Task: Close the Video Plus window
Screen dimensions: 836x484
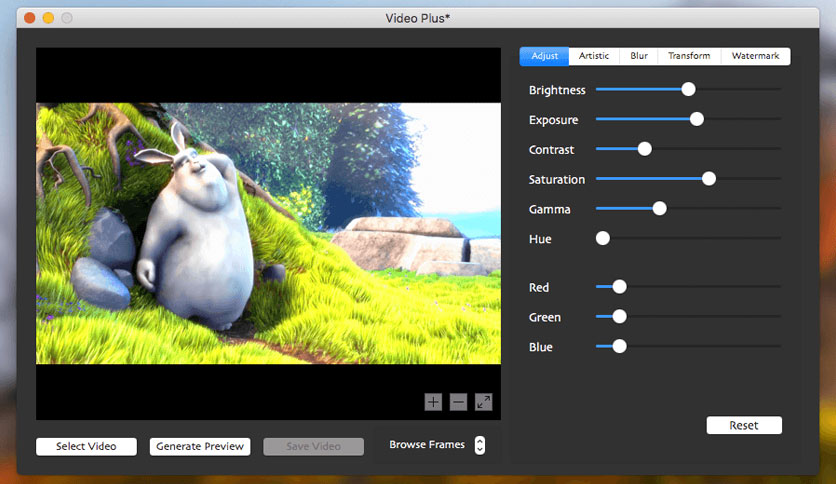Action: tap(30, 18)
